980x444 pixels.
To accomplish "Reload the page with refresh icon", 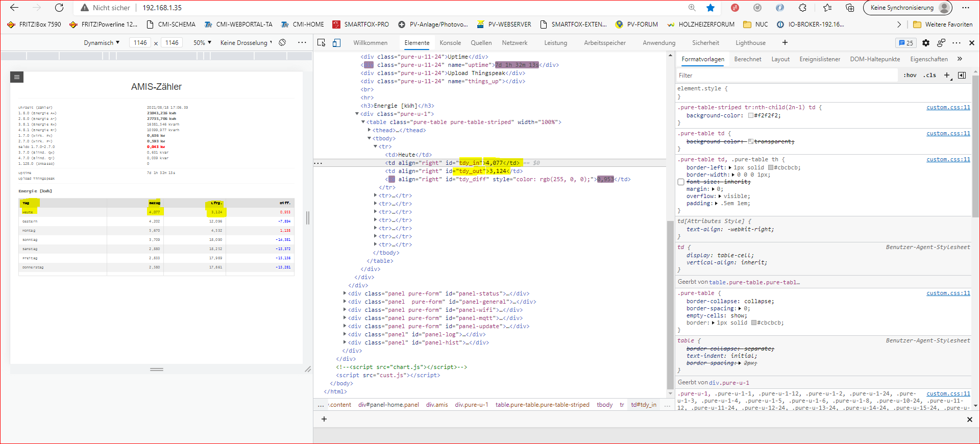I will coord(59,8).
